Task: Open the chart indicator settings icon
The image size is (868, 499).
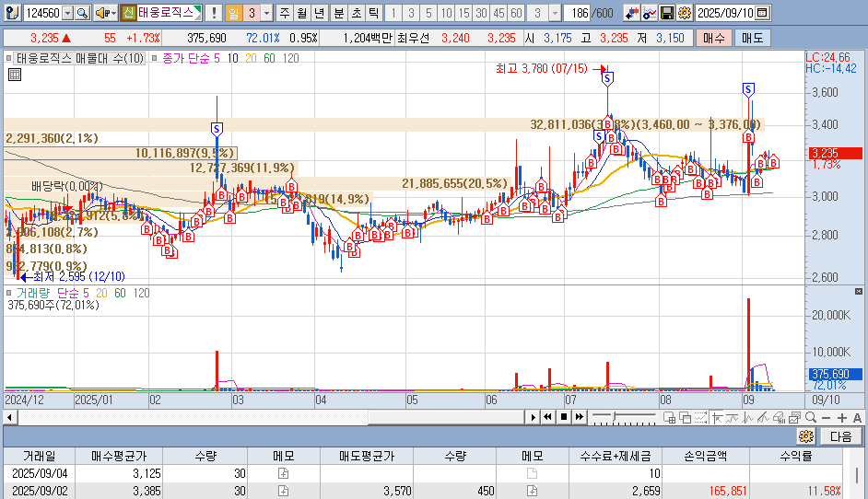Action: 650,13
